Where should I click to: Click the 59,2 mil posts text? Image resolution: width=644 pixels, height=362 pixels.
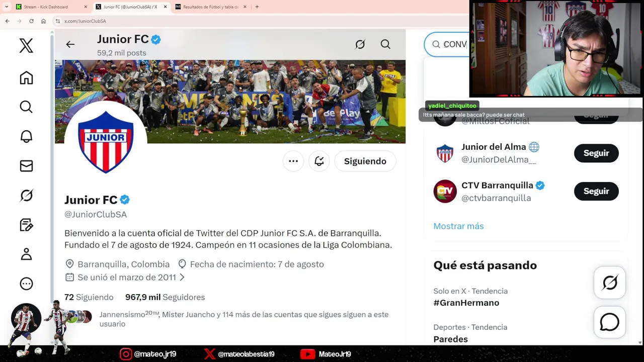(122, 53)
